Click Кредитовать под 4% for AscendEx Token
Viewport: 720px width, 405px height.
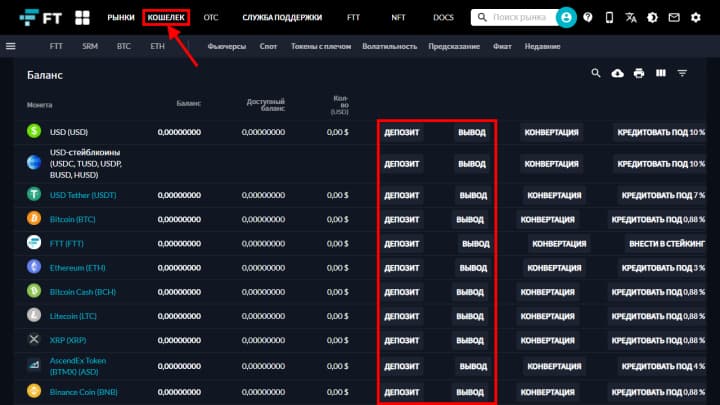point(663,366)
